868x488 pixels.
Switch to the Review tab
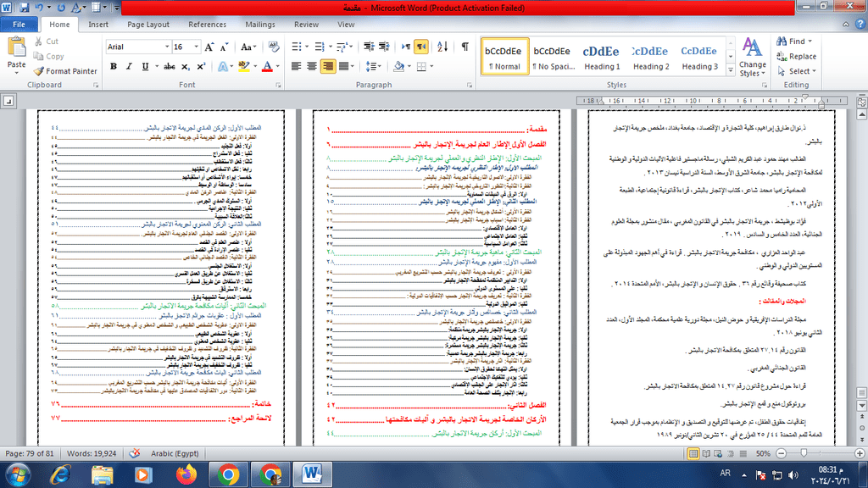[x=306, y=25]
